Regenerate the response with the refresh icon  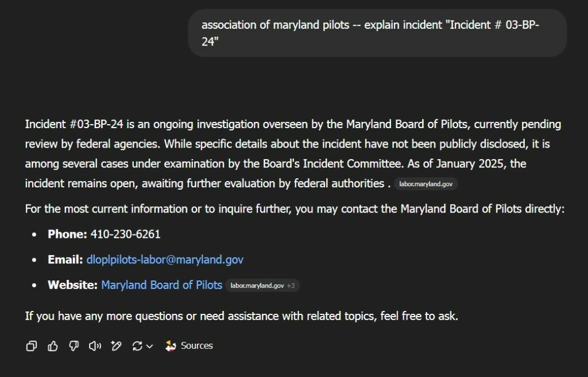click(x=137, y=346)
